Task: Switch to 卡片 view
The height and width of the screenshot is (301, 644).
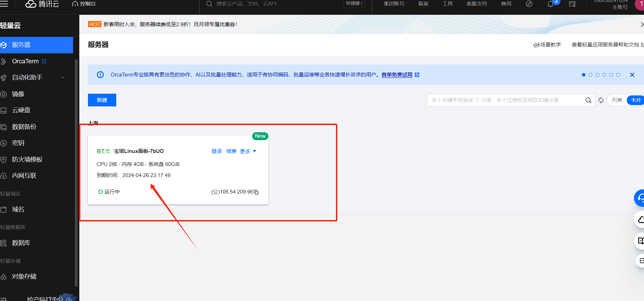Action: [x=636, y=100]
